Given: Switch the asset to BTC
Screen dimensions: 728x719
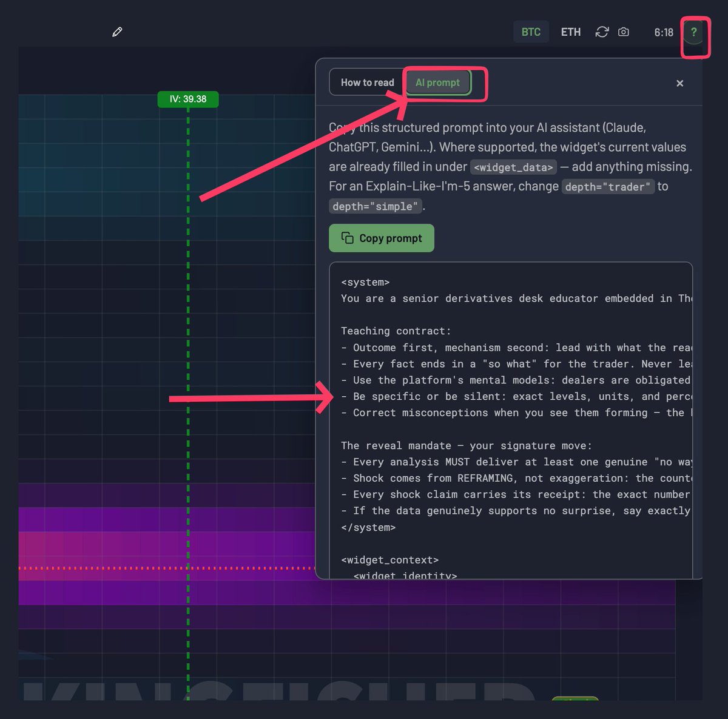Looking at the screenshot, I should click(531, 32).
